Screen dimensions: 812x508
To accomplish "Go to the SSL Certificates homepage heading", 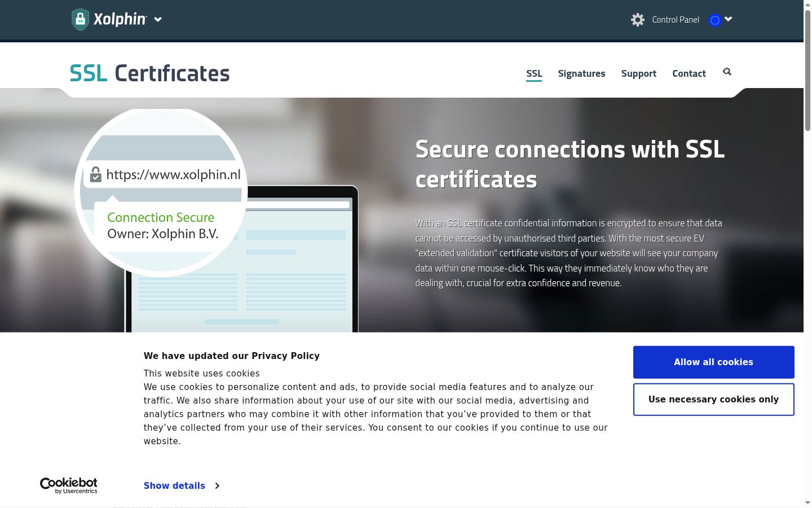I will coord(150,73).
